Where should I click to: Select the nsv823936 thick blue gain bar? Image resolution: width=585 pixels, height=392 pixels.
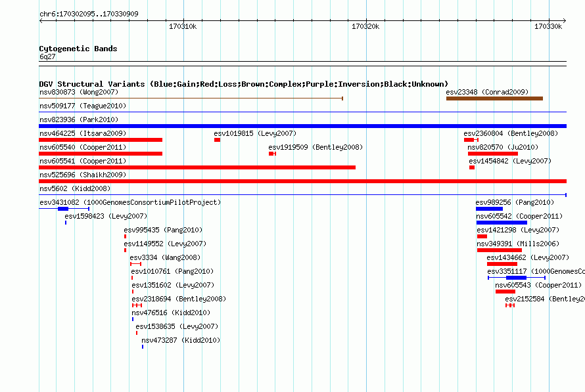302,126
